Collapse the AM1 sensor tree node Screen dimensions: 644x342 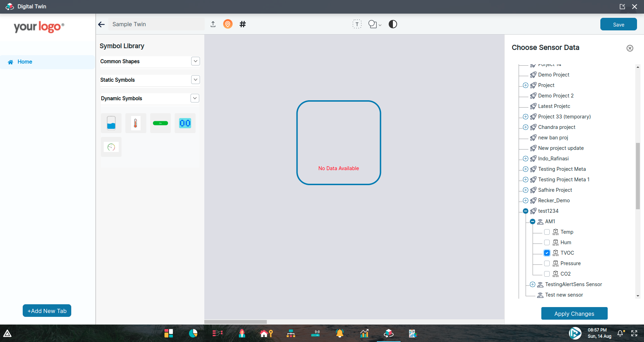[532, 221]
